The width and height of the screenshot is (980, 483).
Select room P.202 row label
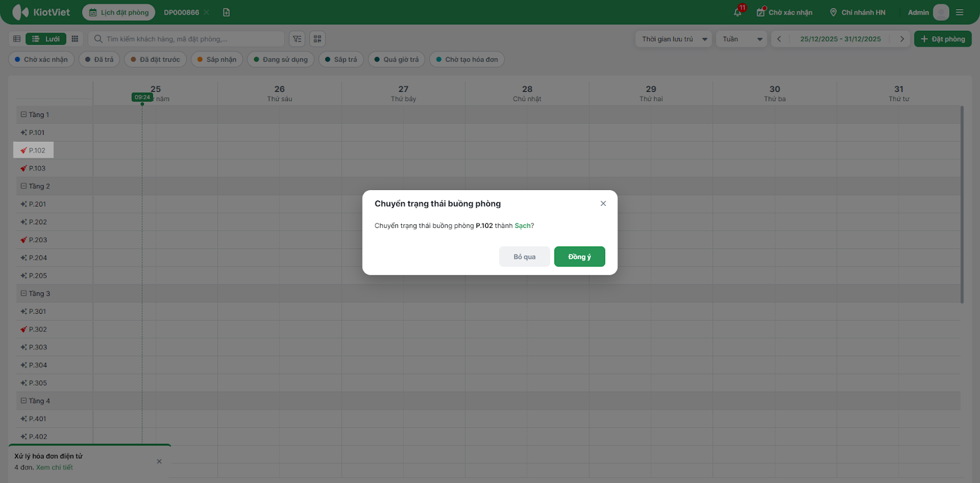point(38,222)
